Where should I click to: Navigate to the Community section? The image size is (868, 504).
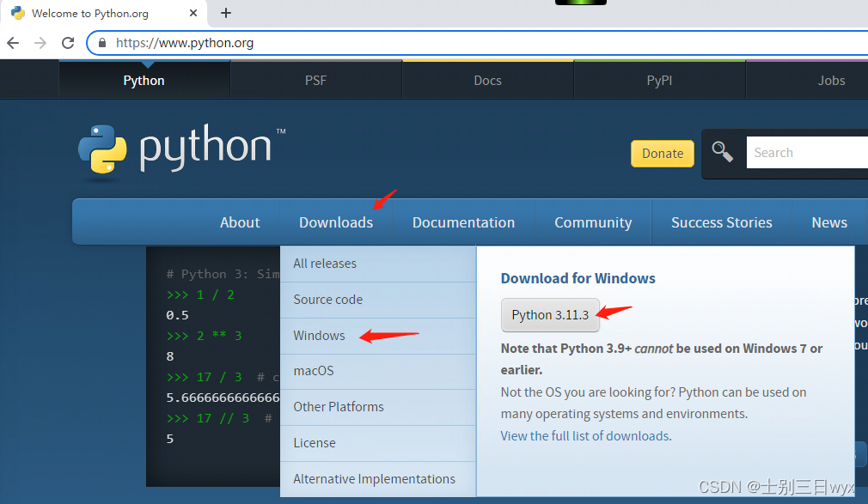[x=592, y=222]
